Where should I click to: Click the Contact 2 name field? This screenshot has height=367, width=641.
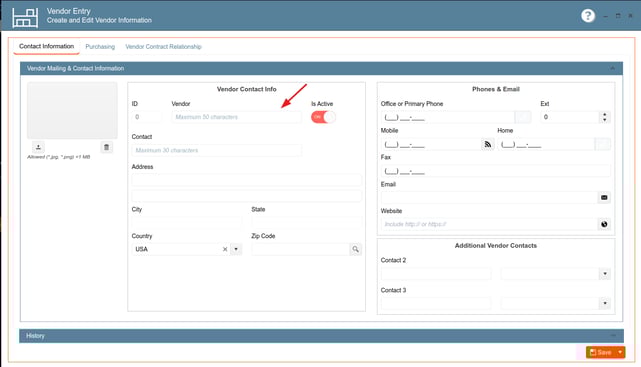coord(436,273)
